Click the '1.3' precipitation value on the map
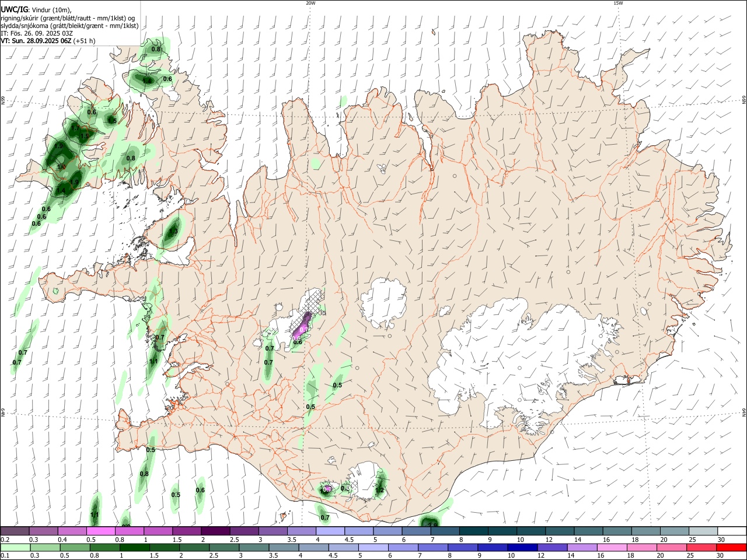This screenshot has height=560, width=747. click(x=173, y=232)
